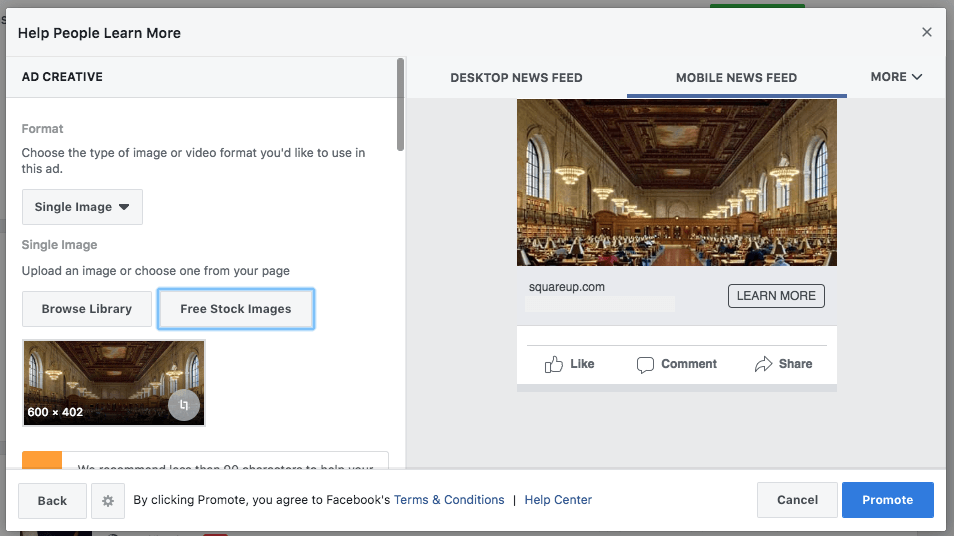Open the Help Center link
This screenshot has width=954, height=536.
[558, 500]
